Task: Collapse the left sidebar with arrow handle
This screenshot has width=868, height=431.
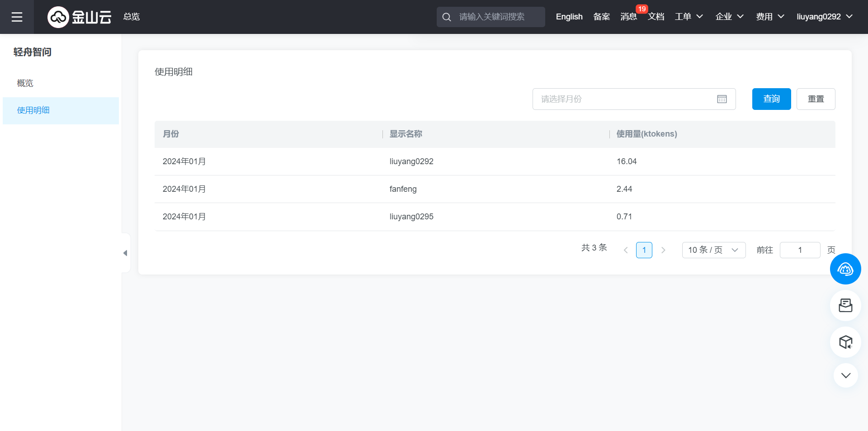Action: [125, 253]
